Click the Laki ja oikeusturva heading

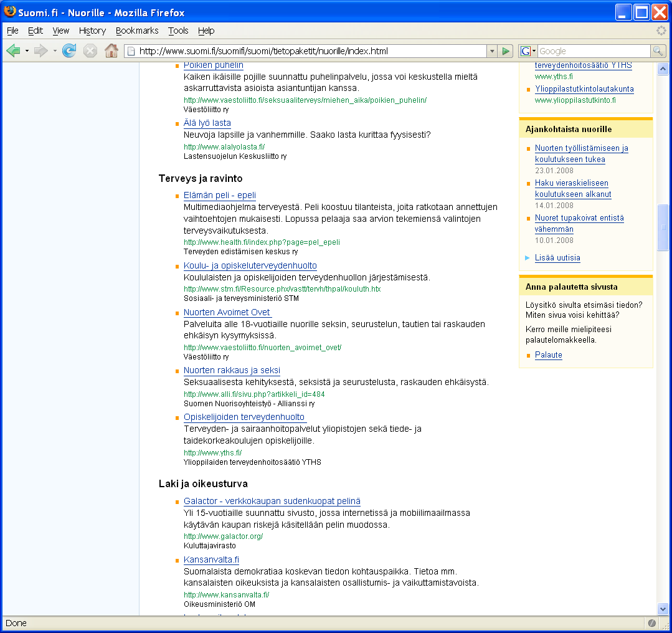tap(203, 483)
